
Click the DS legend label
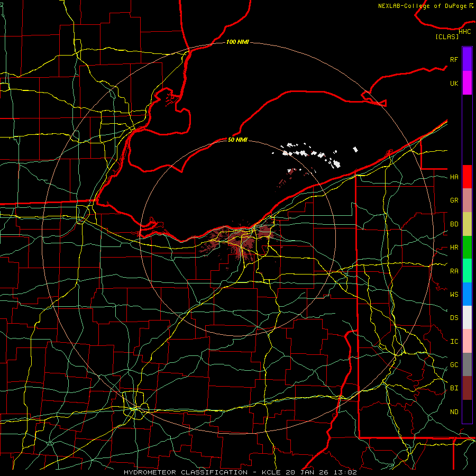[x=454, y=318]
